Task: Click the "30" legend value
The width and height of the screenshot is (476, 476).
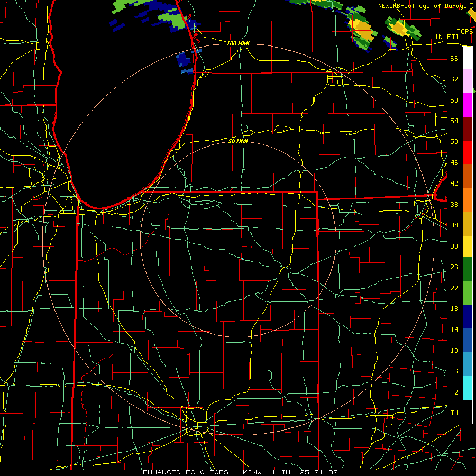Action: [454, 246]
